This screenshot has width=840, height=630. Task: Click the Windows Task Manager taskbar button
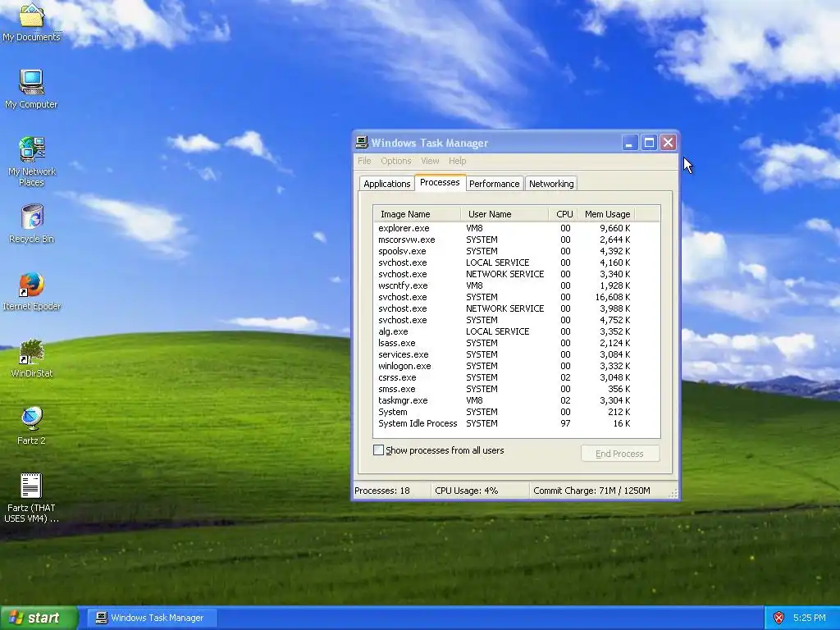(x=152, y=618)
